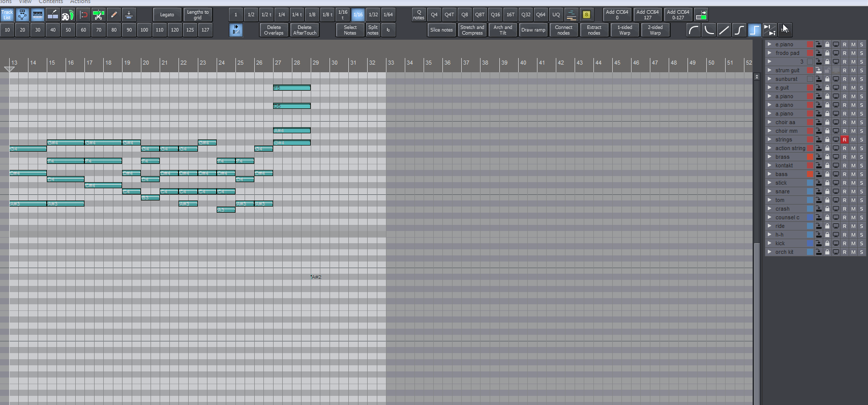Solo the e.guit track
This screenshot has height=405, width=868.
pyautogui.click(x=861, y=88)
